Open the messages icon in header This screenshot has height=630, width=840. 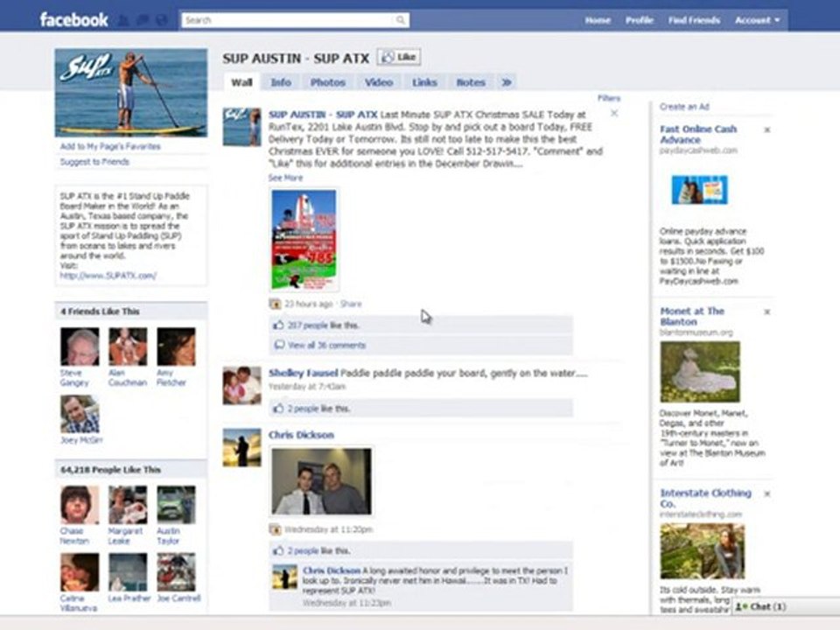coord(143,21)
